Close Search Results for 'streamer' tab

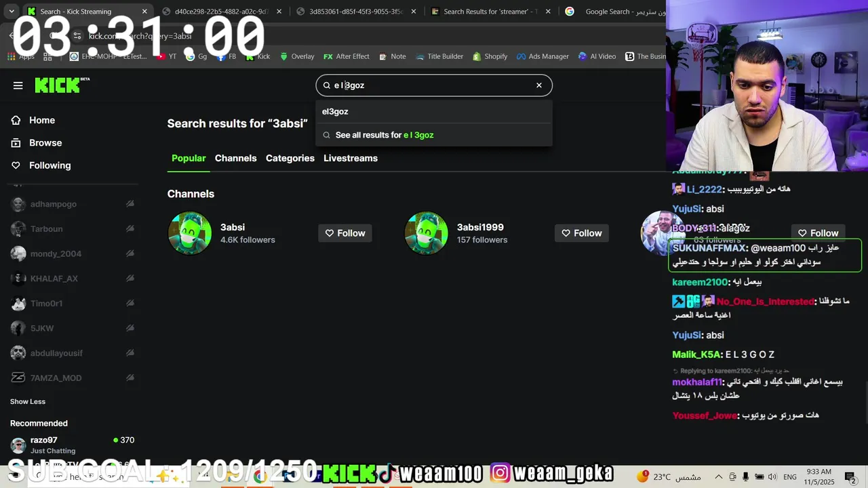point(548,12)
